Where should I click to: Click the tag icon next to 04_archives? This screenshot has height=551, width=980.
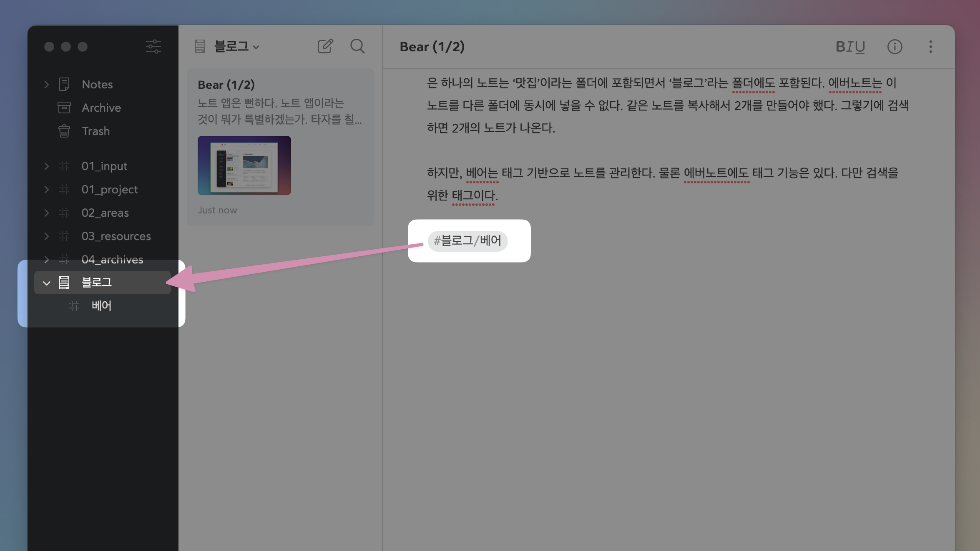[x=64, y=259]
